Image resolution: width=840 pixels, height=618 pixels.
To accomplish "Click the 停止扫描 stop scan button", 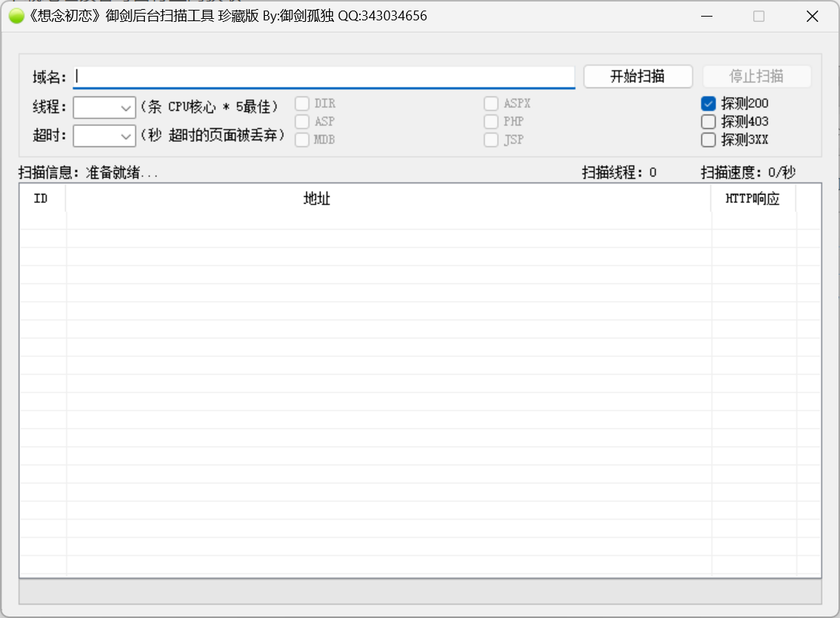I will pyautogui.click(x=756, y=76).
